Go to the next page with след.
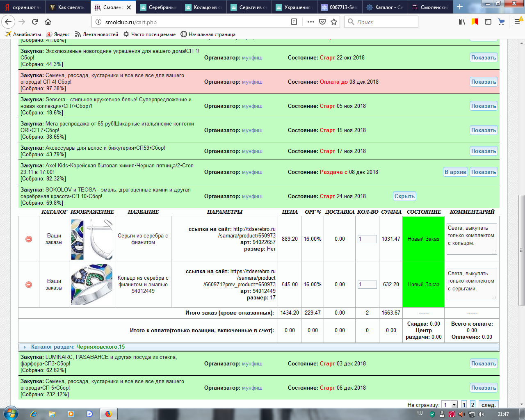 tap(488, 405)
